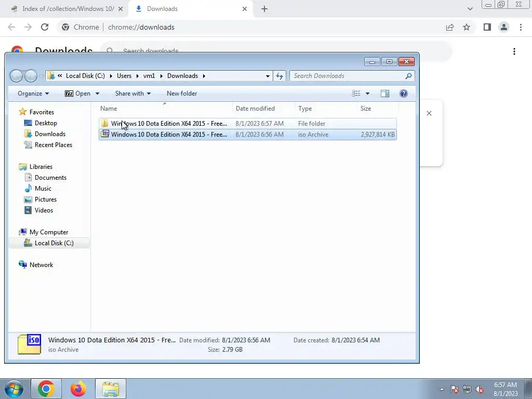
Task: Open Chrome from the taskbar
Action: click(x=46, y=389)
